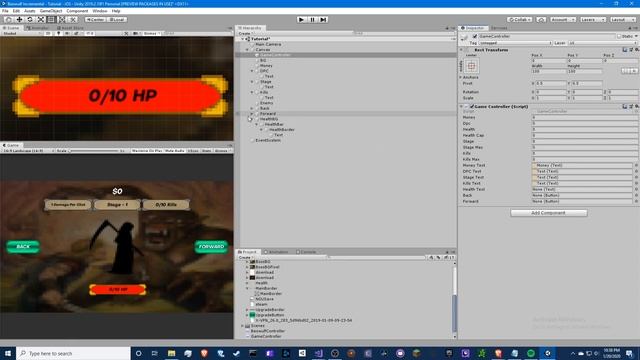Toggle Mute Audio in Game view
This screenshot has height=360, width=640.
tap(175, 151)
